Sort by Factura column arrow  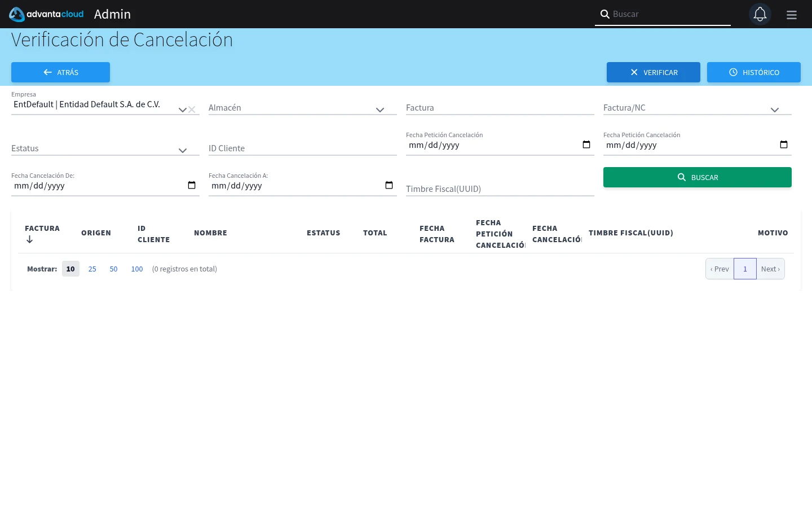[29, 240]
